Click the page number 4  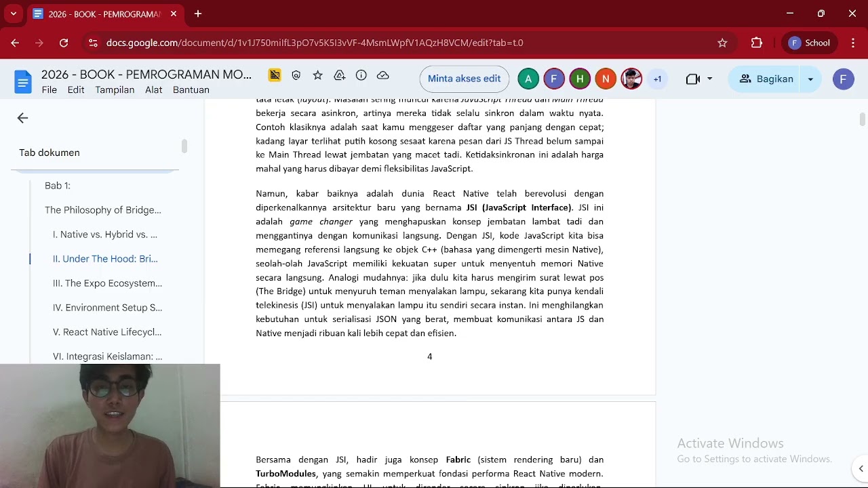point(430,357)
